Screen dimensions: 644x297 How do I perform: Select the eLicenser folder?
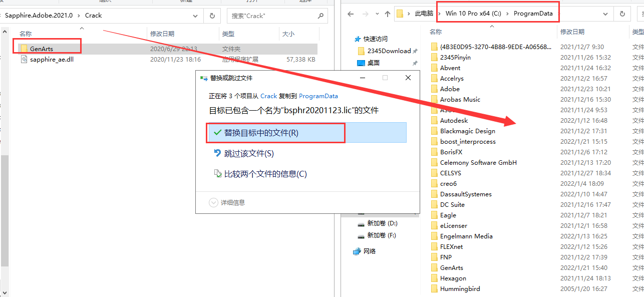[x=454, y=225]
